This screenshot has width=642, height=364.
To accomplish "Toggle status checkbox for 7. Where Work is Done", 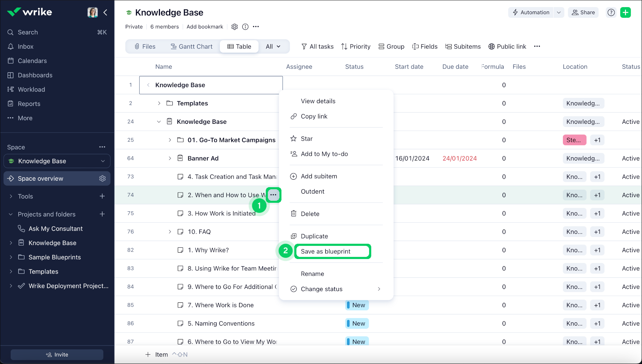I will pyautogui.click(x=181, y=305).
